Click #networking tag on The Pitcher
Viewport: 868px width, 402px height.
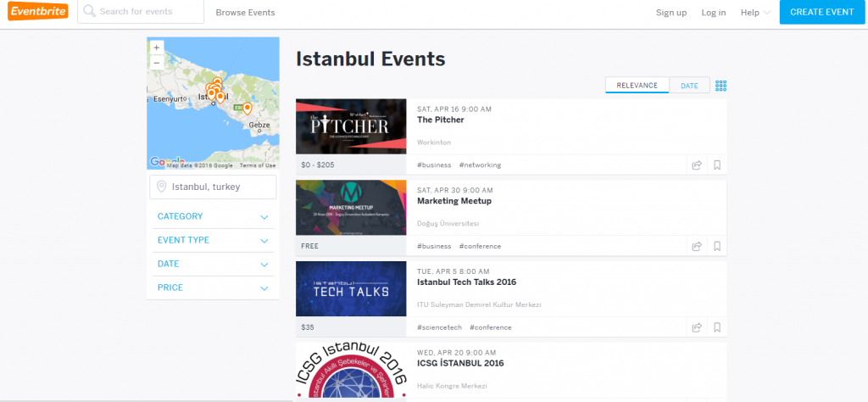pos(480,165)
